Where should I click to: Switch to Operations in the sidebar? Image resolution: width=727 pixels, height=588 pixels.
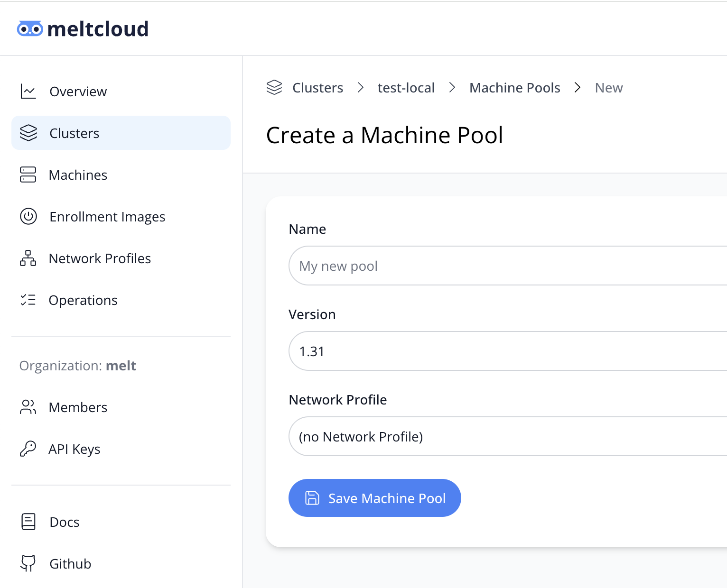[83, 300]
